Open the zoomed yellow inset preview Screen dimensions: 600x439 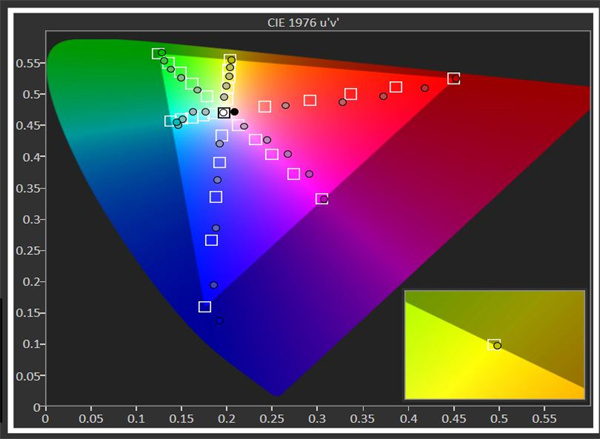pyautogui.click(x=495, y=345)
